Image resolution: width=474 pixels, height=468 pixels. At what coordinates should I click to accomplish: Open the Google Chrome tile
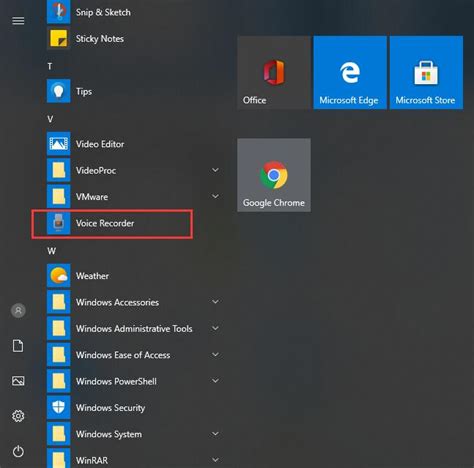pos(274,175)
